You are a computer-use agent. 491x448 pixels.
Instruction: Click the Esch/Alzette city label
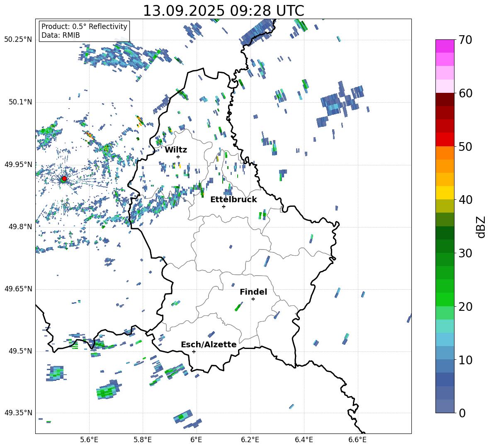tap(209, 344)
